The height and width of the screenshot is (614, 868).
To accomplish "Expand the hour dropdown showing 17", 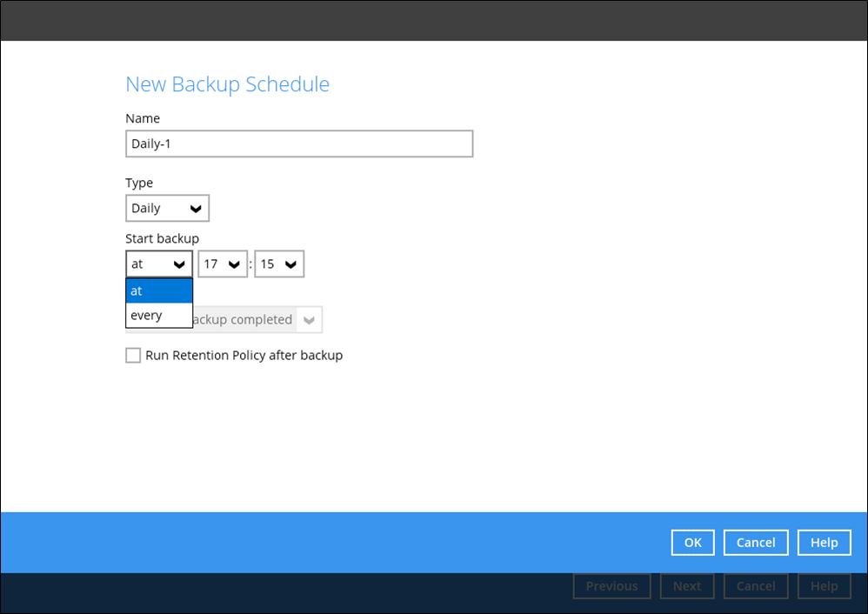I will tap(223, 264).
